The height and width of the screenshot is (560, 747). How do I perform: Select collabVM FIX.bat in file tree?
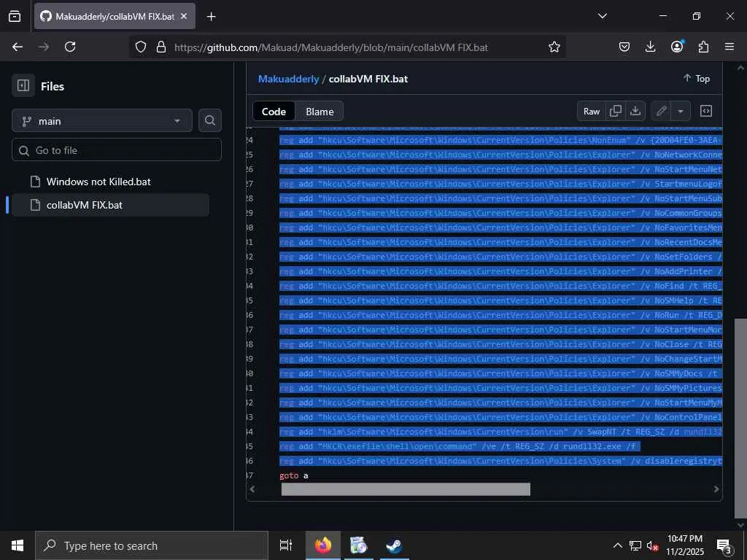pos(109,205)
